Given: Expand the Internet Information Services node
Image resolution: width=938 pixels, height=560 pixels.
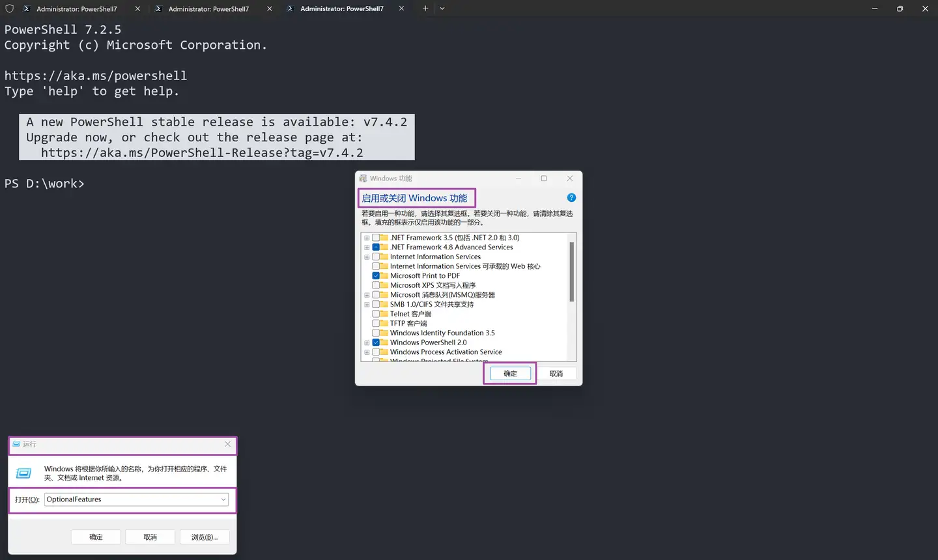Looking at the screenshot, I should [367, 257].
